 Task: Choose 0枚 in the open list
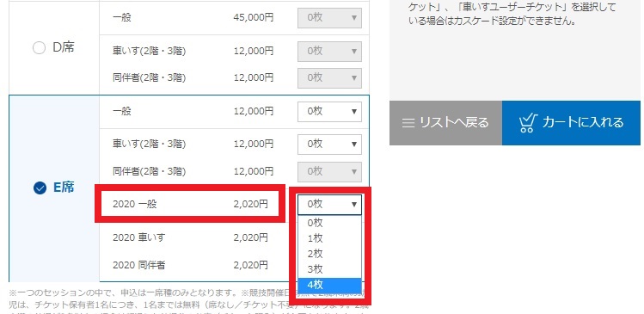(329, 223)
